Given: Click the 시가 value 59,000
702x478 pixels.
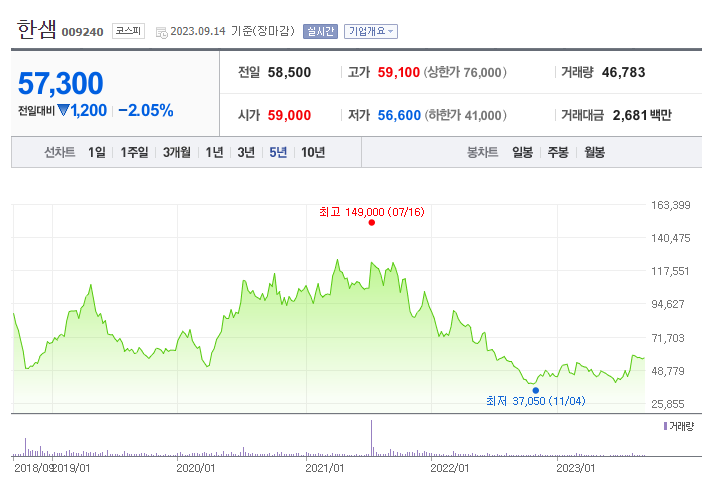Looking at the screenshot, I should [289, 115].
